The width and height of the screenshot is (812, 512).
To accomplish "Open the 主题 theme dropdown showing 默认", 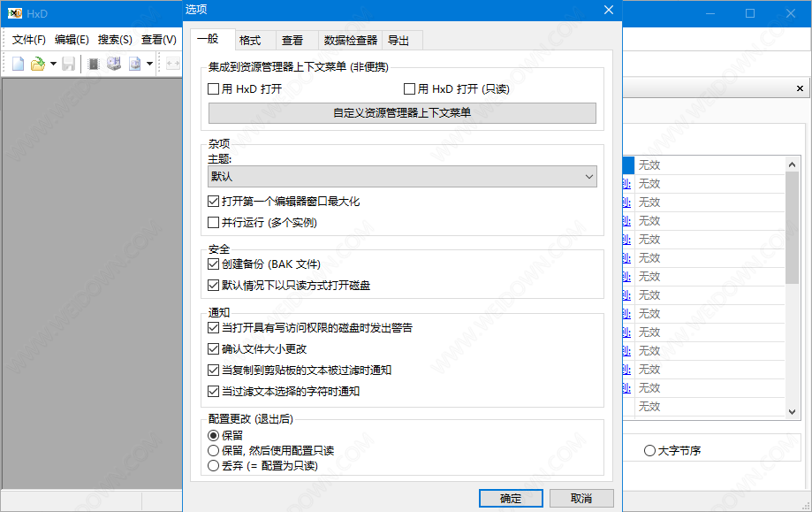I will tap(402, 176).
